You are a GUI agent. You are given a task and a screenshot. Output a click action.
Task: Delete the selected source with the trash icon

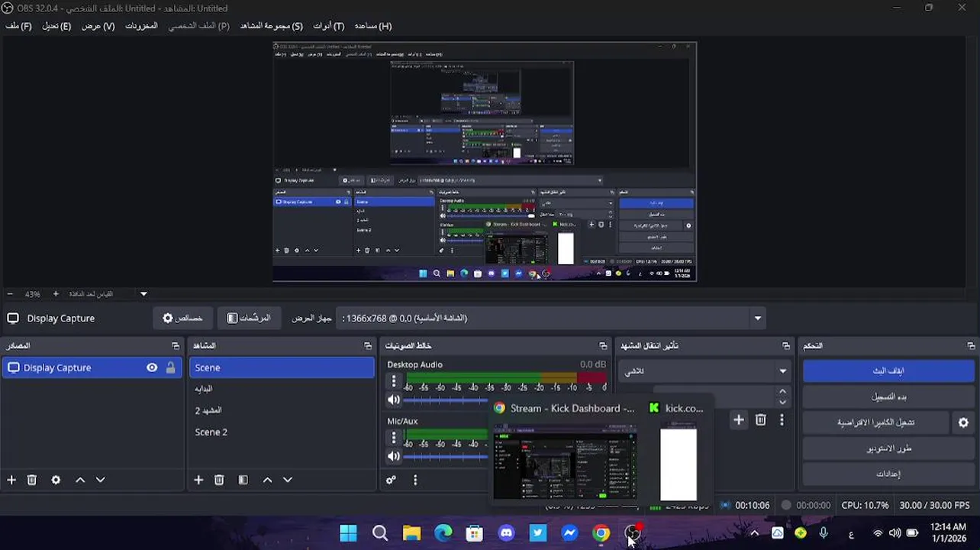click(x=32, y=480)
